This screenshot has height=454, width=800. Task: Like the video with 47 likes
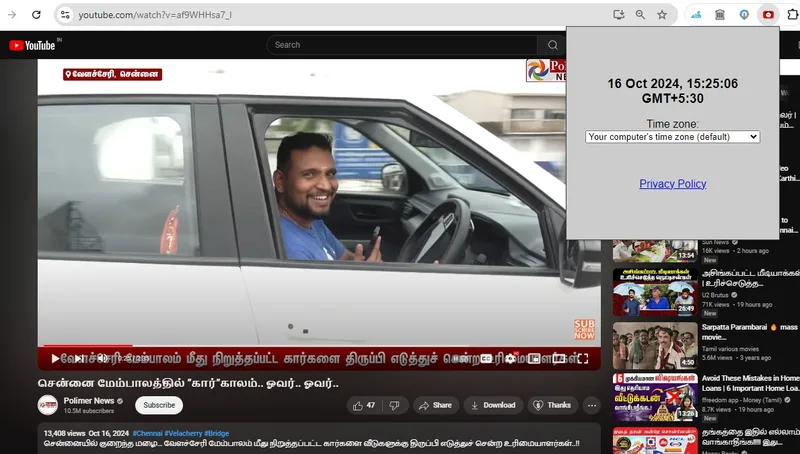coord(364,406)
